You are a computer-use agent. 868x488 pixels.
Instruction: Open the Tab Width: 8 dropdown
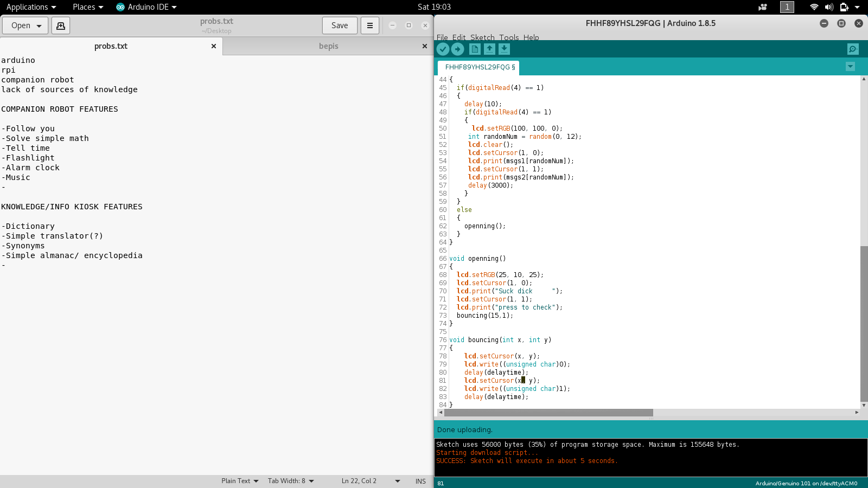tap(291, 481)
